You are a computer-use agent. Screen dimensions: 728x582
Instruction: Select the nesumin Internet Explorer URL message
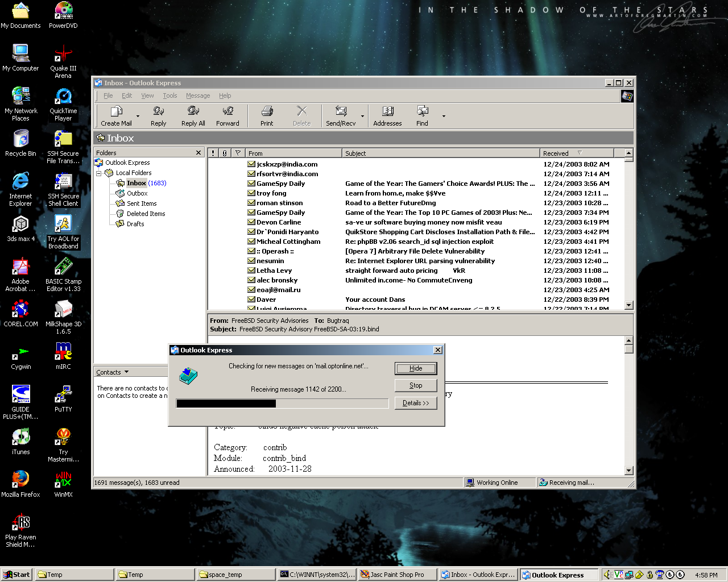tap(416, 261)
